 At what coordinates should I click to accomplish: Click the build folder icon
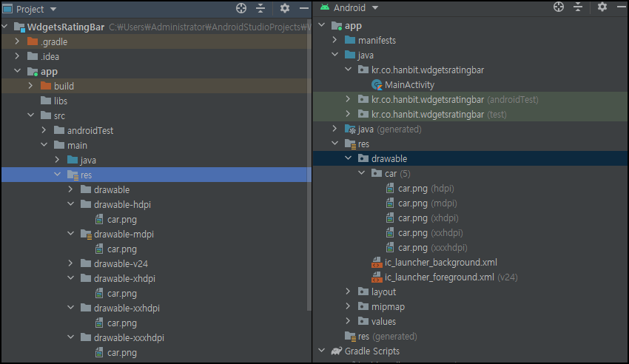(x=46, y=86)
